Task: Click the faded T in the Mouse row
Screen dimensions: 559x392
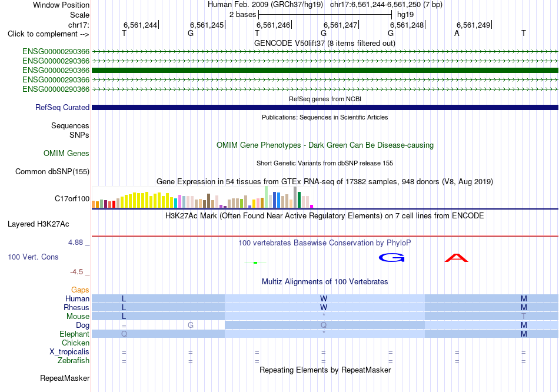Action: point(524,317)
